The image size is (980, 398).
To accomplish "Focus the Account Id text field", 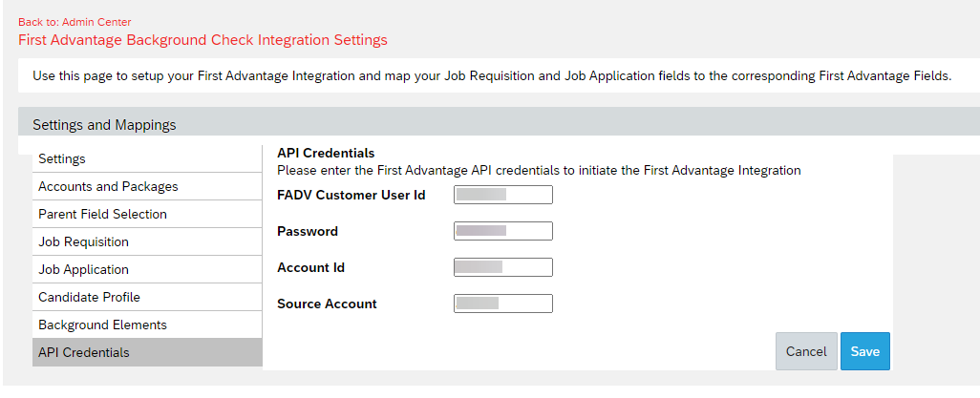I will click(503, 267).
